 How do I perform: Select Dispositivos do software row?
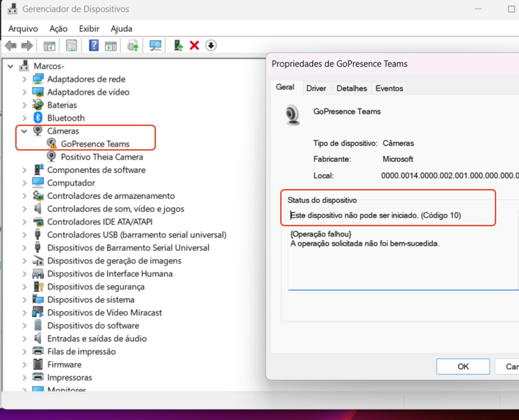coord(93,325)
